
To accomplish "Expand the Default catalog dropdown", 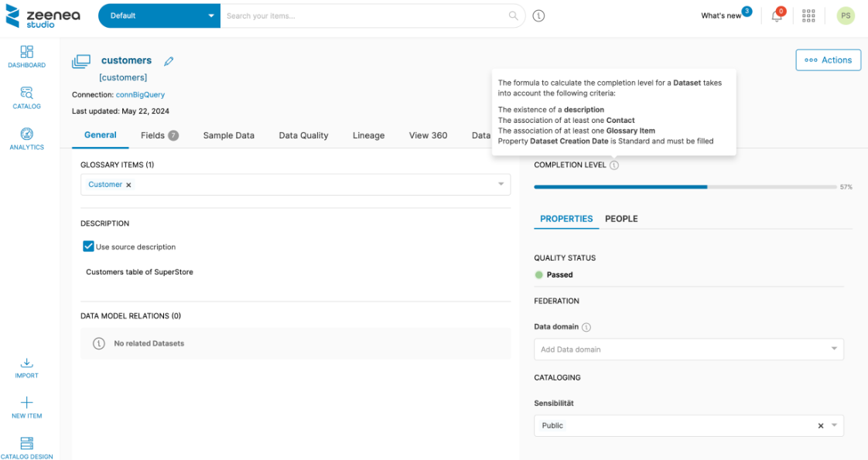I will pyautogui.click(x=211, y=15).
